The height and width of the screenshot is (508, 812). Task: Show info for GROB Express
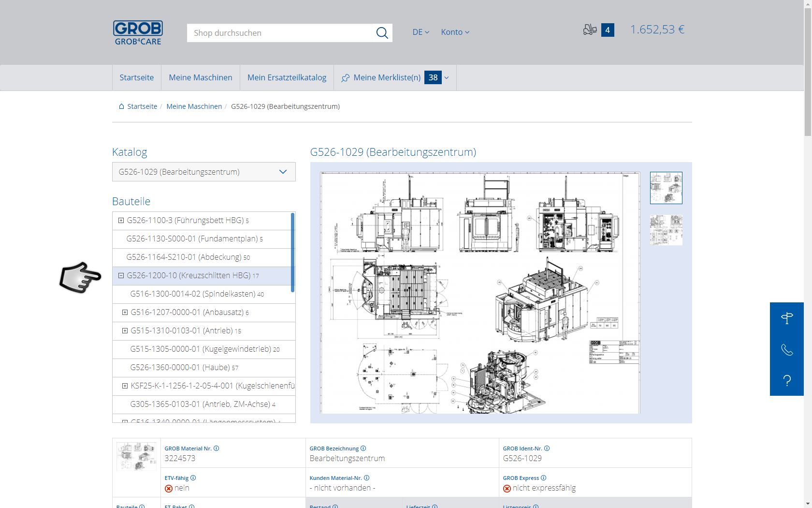(543, 478)
